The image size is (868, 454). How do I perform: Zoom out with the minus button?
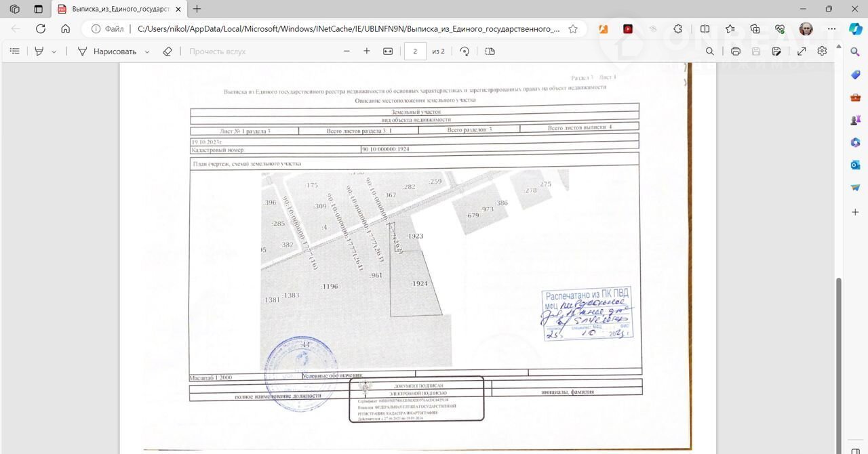tap(347, 51)
